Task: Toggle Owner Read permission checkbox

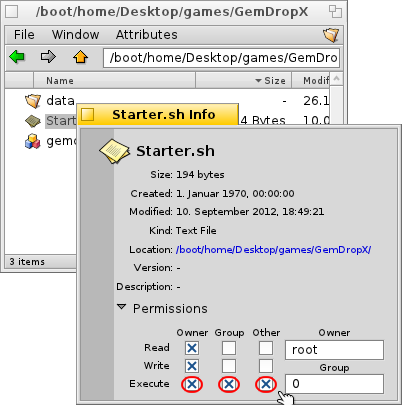Action: coord(192,348)
